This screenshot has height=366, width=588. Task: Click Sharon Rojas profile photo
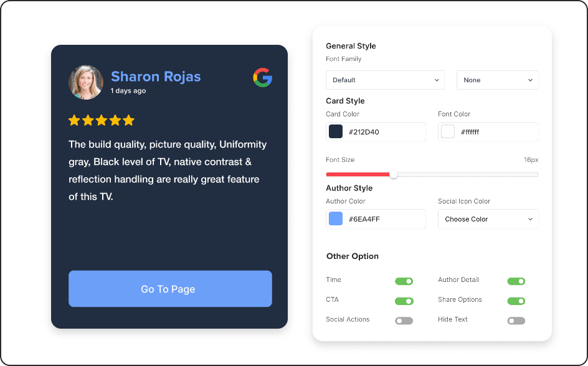86,82
